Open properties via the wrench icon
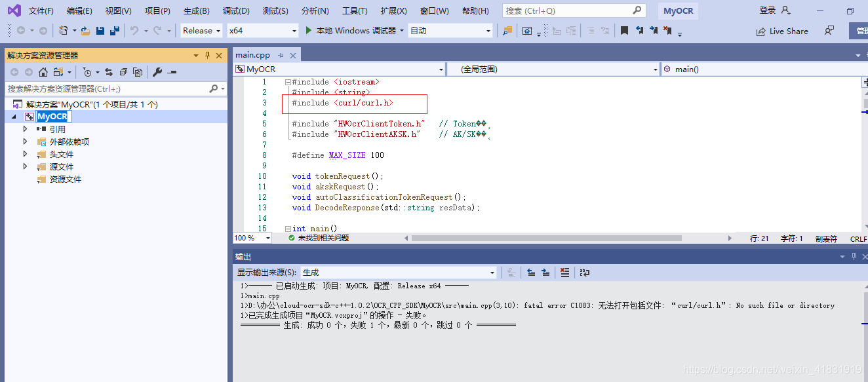Screen dimensions: 868x382 tap(157, 71)
